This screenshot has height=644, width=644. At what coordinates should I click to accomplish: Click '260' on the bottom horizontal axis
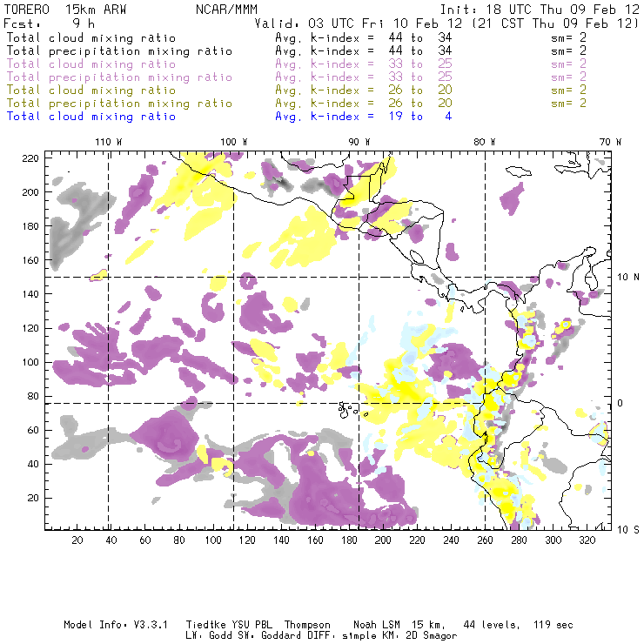(485, 540)
